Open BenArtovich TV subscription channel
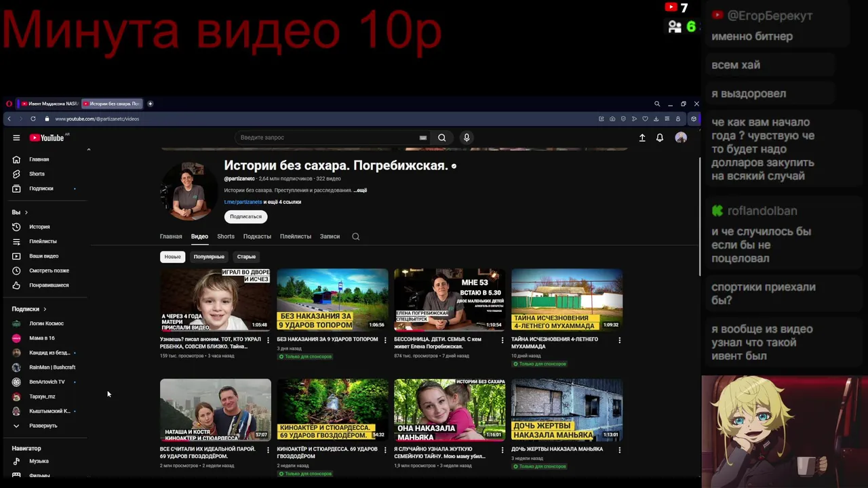Image resolution: width=868 pixels, height=488 pixels. (47, 382)
